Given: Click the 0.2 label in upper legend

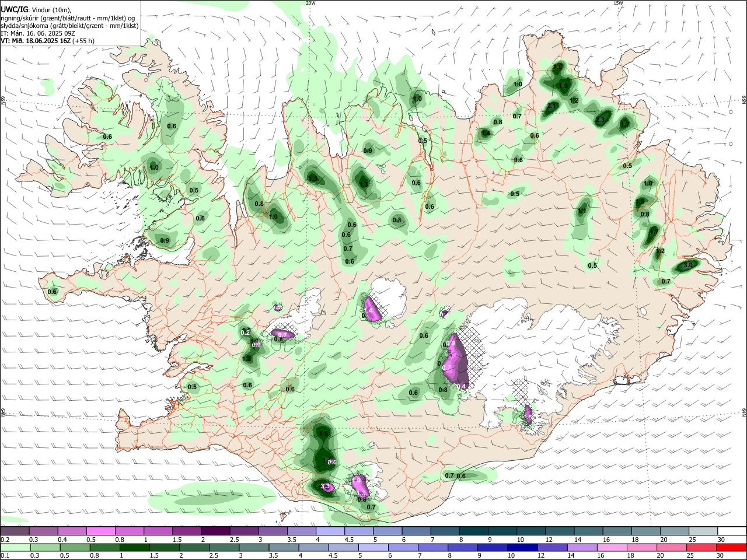Looking at the screenshot, I should point(5,540).
